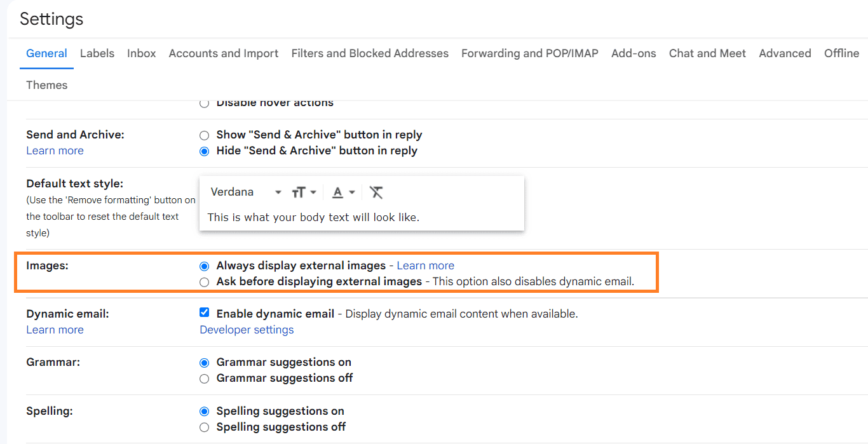Select Always display external images
868x444 pixels.
click(204, 266)
